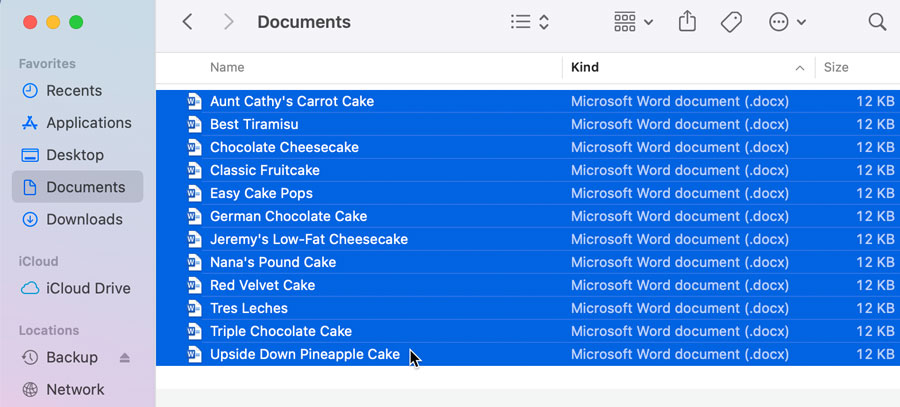Image resolution: width=900 pixels, height=407 pixels.
Task: Close the Finder window
Action: click(x=30, y=22)
